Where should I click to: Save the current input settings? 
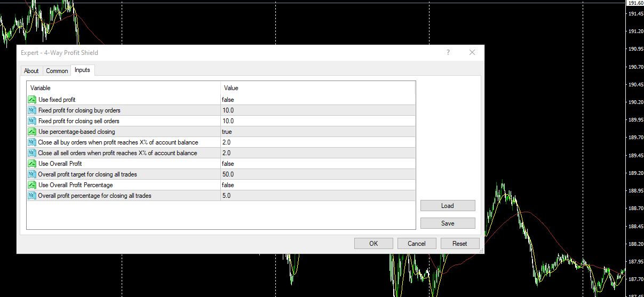pyautogui.click(x=448, y=223)
